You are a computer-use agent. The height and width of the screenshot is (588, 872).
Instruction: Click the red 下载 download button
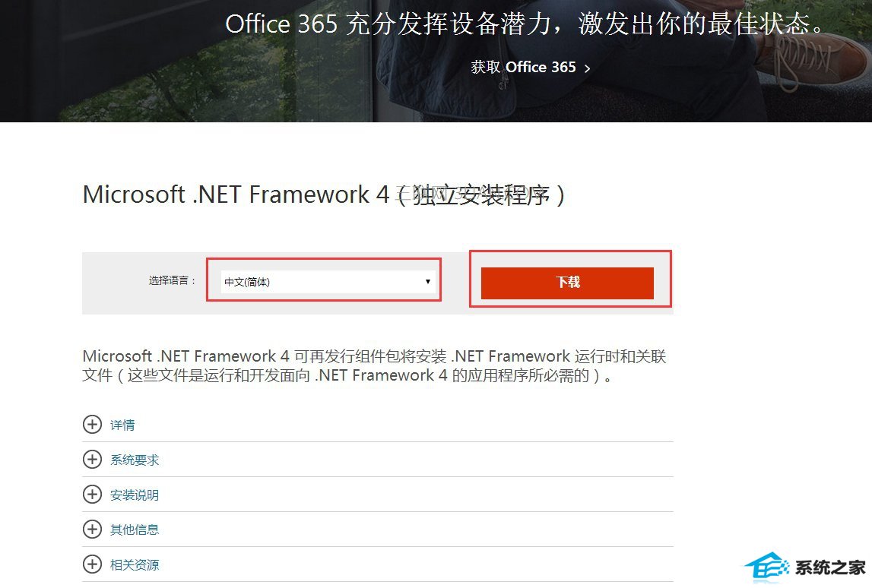click(566, 283)
